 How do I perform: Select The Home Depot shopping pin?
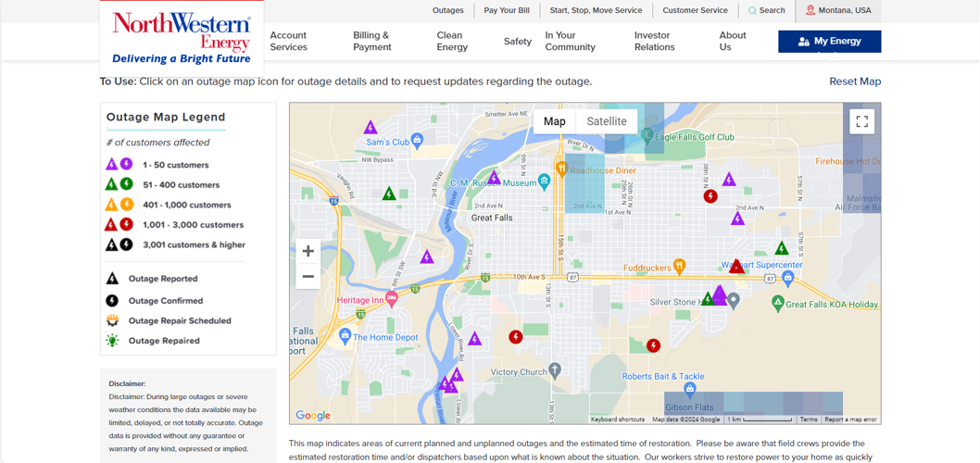pyautogui.click(x=345, y=337)
